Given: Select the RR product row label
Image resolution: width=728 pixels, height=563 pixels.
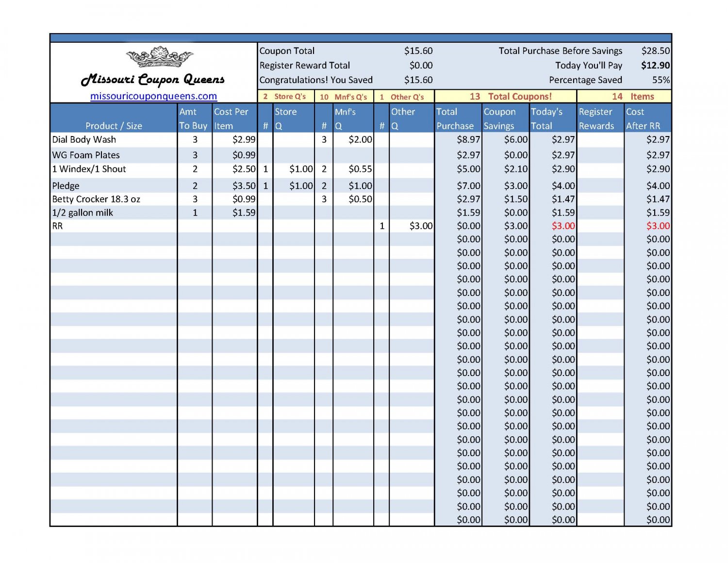Looking at the screenshot, I should (57, 226).
